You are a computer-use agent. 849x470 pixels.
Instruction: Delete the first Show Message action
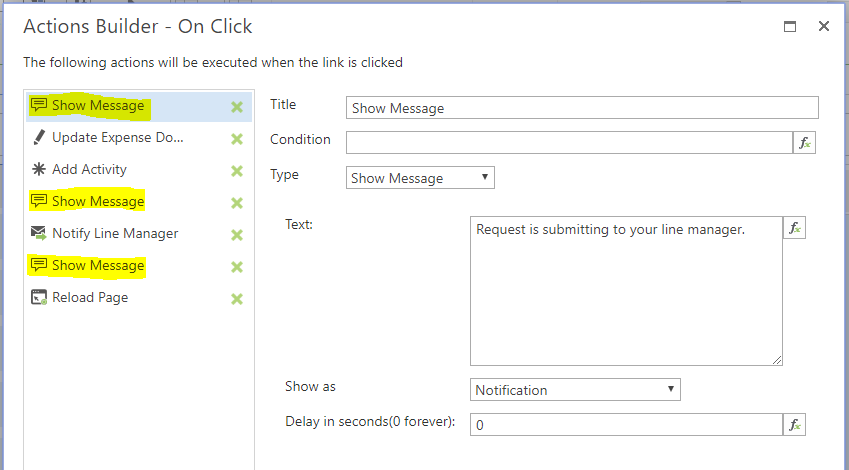click(237, 107)
